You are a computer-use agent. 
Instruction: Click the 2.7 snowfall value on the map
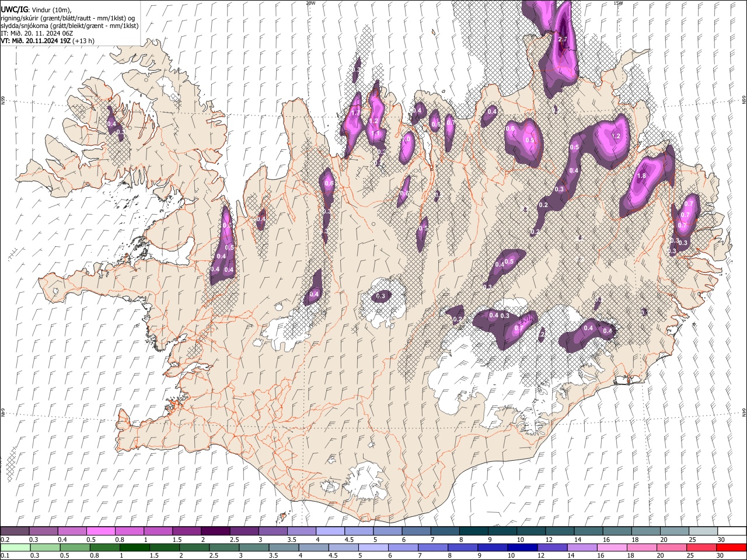[563, 39]
